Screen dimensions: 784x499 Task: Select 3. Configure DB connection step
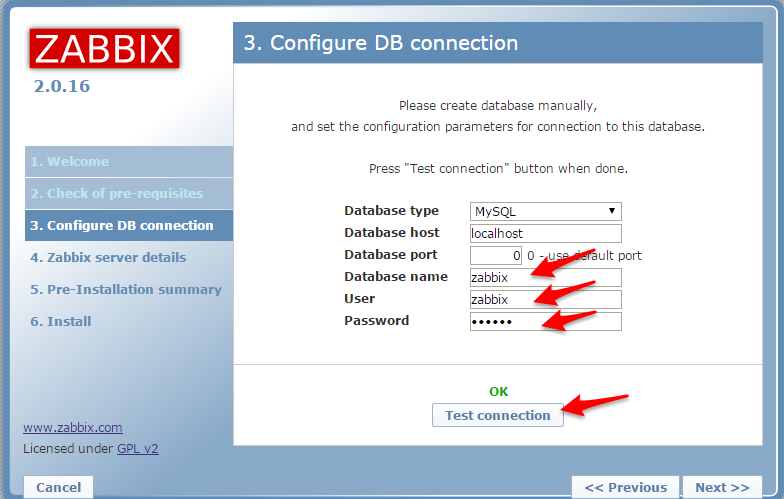coord(122,226)
